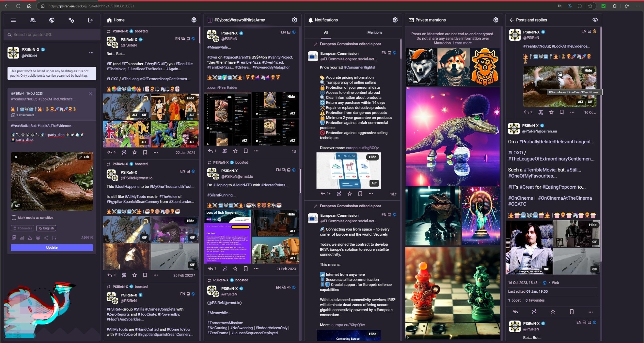The image size is (644, 343).
Task: Open the three-dot menu beside PSiReN-X profile
Action: pos(91,53)
